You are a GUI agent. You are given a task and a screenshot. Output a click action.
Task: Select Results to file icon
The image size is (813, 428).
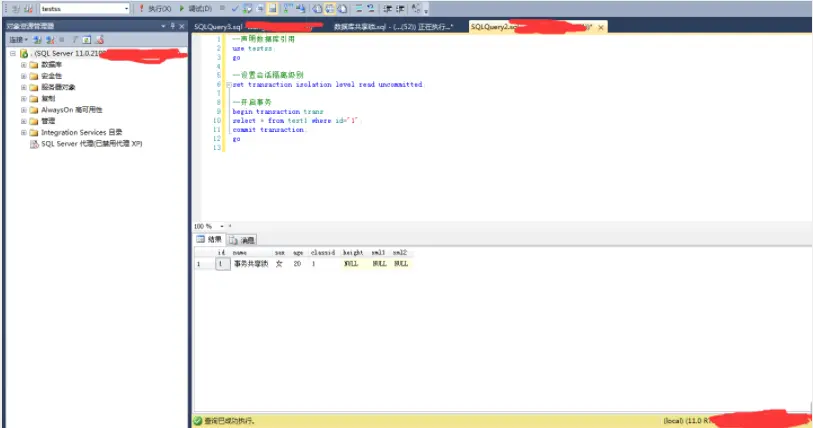point(342,9)
